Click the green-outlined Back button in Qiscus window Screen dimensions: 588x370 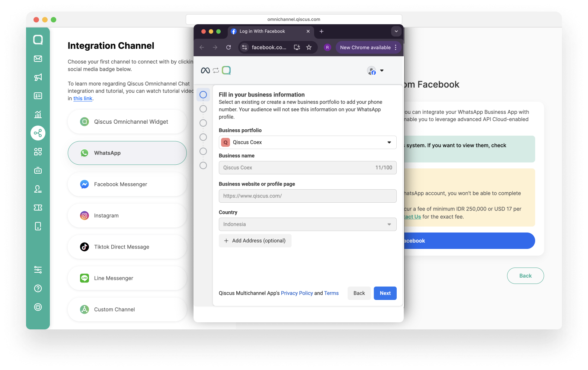[x=525, y=276]
